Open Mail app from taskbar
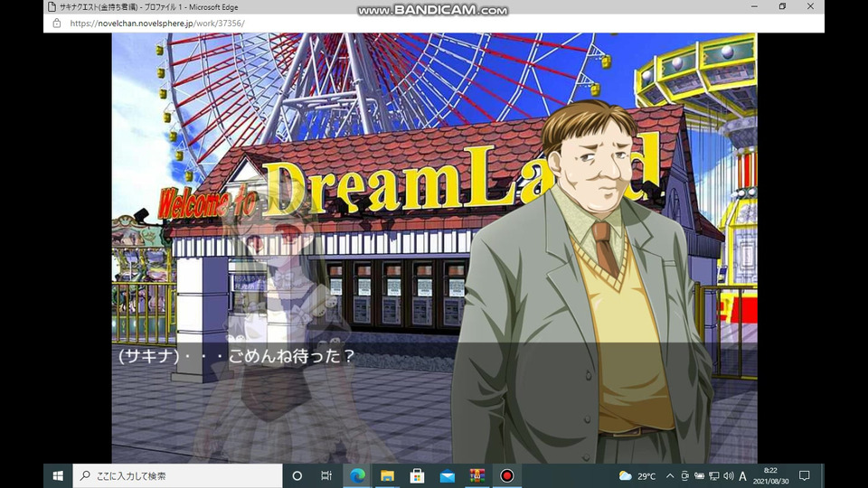Viewport: 868px width, 488px height. coord(447,476)
